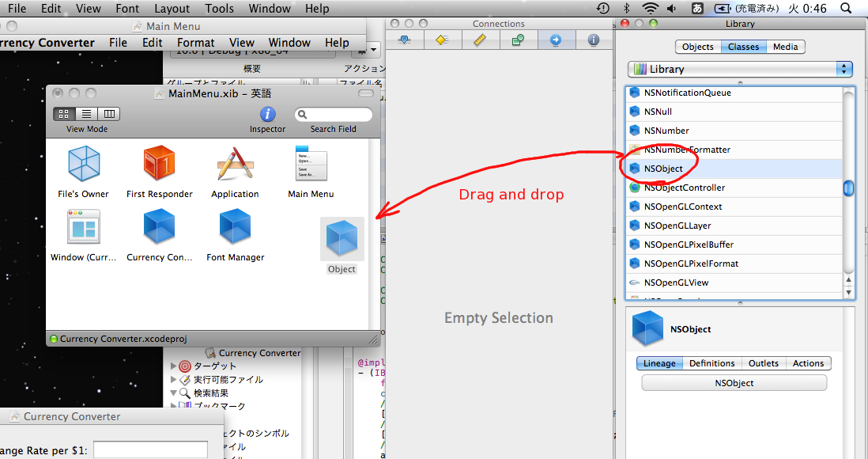868x459 pixels.
Task: Open the Japanese input method menu
Action: tap(697, 9)
